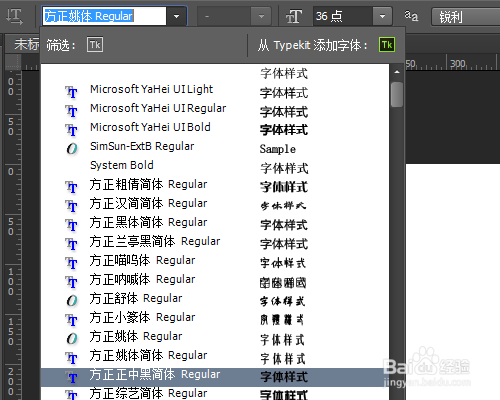This screenshot has height=400, width=500.
Task: Select 方正呐喊体 Regular font
Action: click(x=215, y=279)
